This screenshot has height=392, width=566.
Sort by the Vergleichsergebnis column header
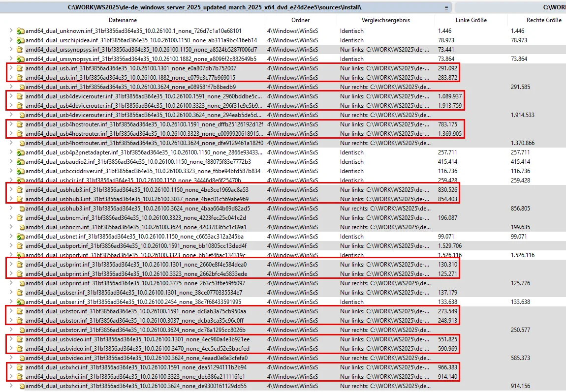point(385,20)
